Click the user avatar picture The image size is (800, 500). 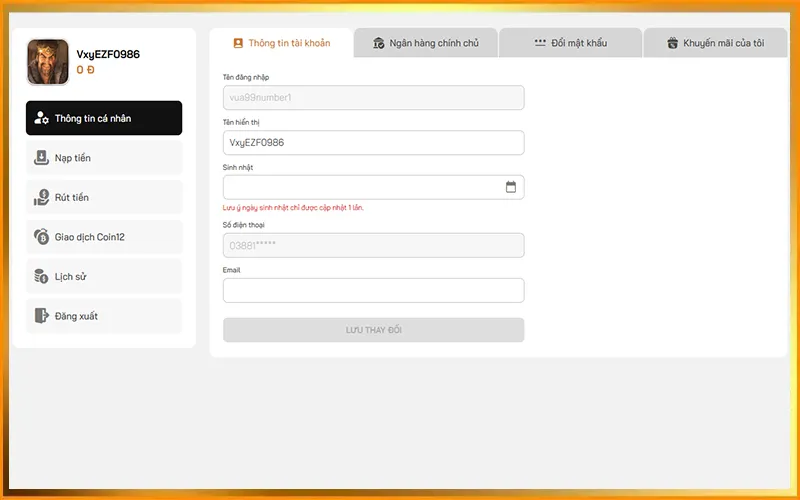click(x=48, y=62)
